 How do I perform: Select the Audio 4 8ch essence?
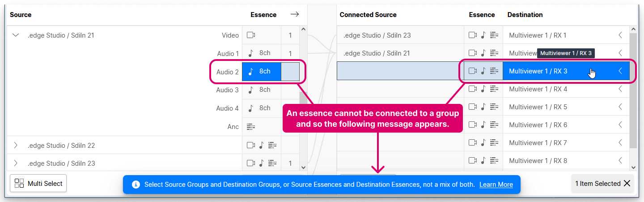coord(261,108)
